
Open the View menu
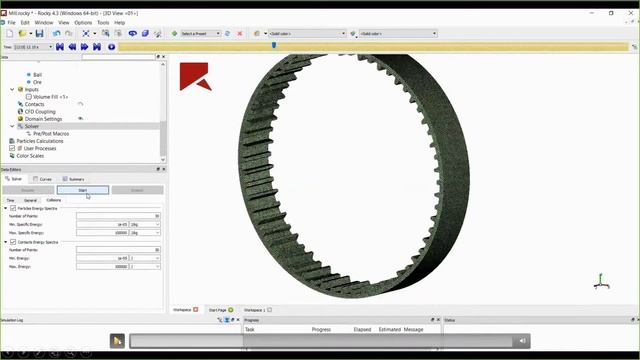pyautogui.click(x=64, y=23)
